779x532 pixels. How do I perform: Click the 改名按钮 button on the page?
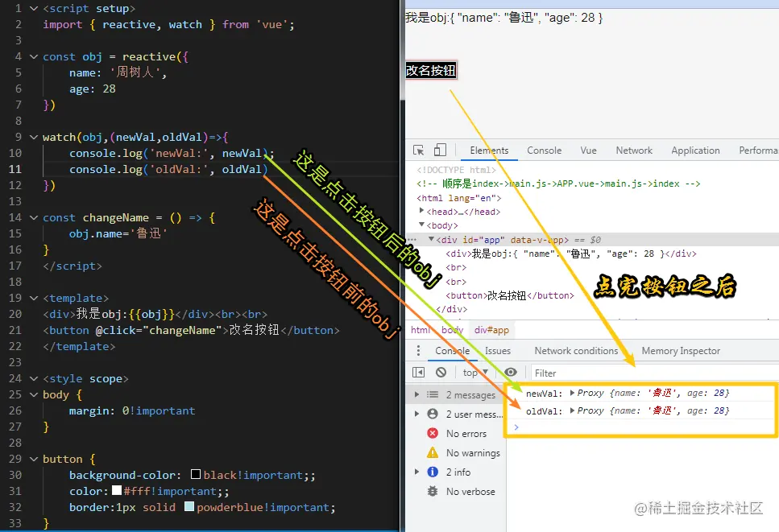pyautogui.click(x=431, y=71)
